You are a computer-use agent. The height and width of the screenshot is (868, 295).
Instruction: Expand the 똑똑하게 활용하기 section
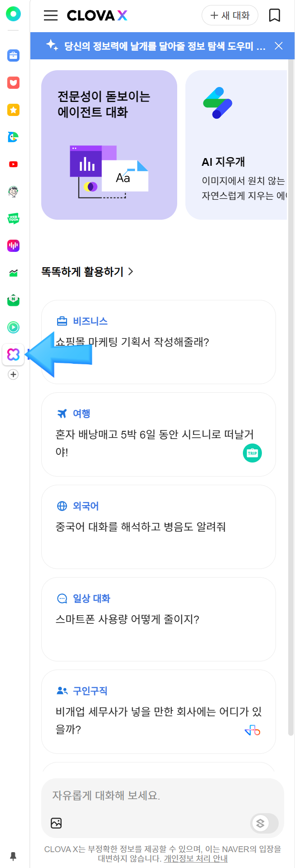point(87,272)
